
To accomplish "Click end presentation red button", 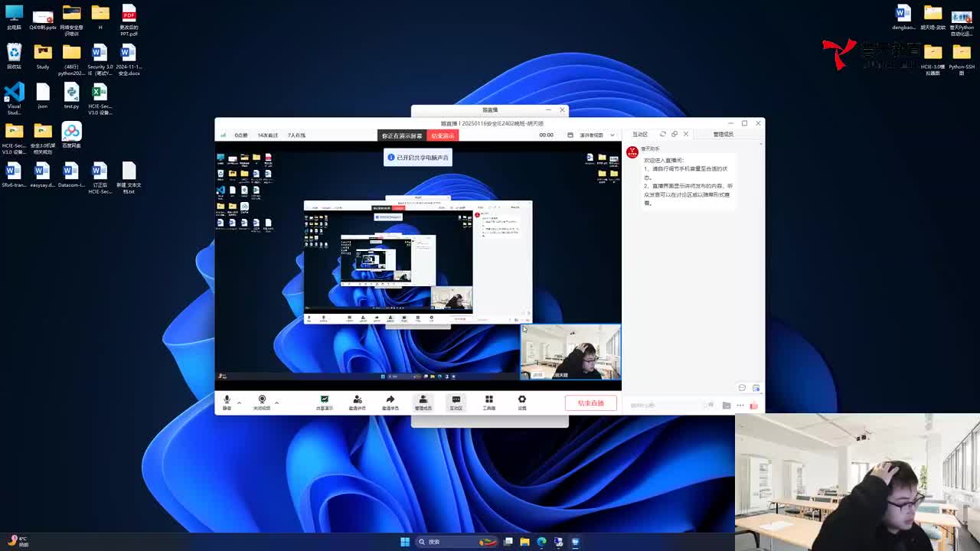I will [x=443, y=135].
